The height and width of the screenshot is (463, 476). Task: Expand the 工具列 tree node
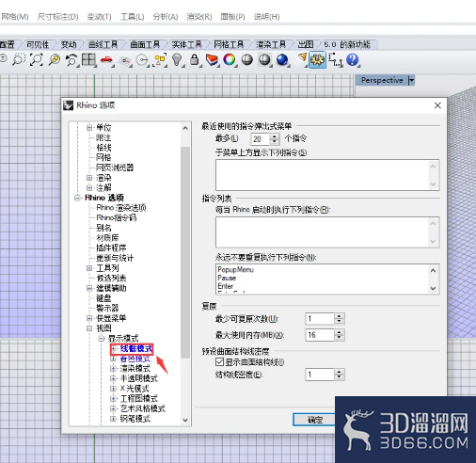(x=89, y=268)
